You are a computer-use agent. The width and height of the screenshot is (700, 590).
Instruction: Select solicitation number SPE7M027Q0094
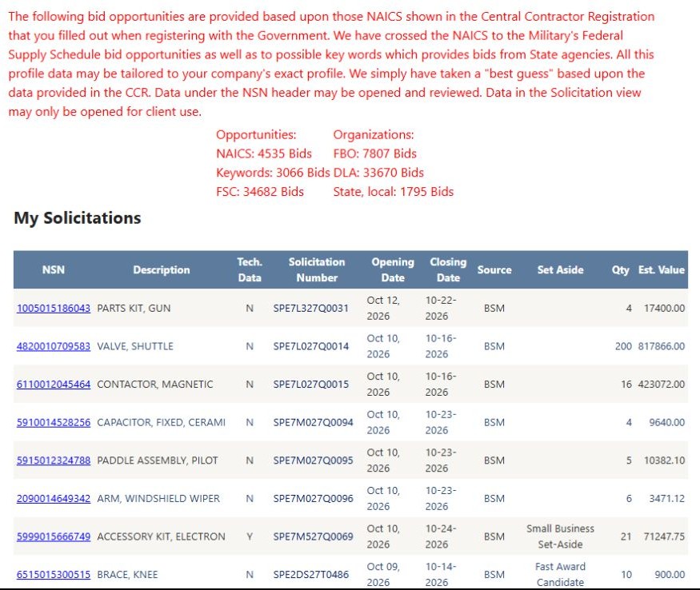pos(313,422)
